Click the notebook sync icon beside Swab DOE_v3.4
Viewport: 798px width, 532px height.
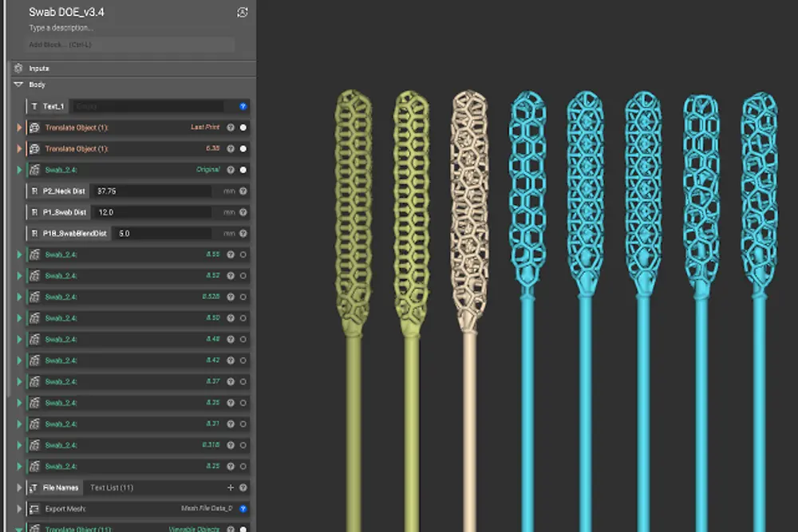pyautogui.click(x=243, y=12)
